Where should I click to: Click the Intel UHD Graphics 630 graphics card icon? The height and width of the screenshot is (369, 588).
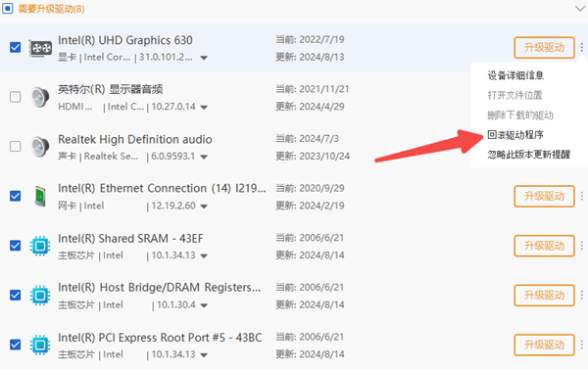pyautogui.click(x=40, y=48)
